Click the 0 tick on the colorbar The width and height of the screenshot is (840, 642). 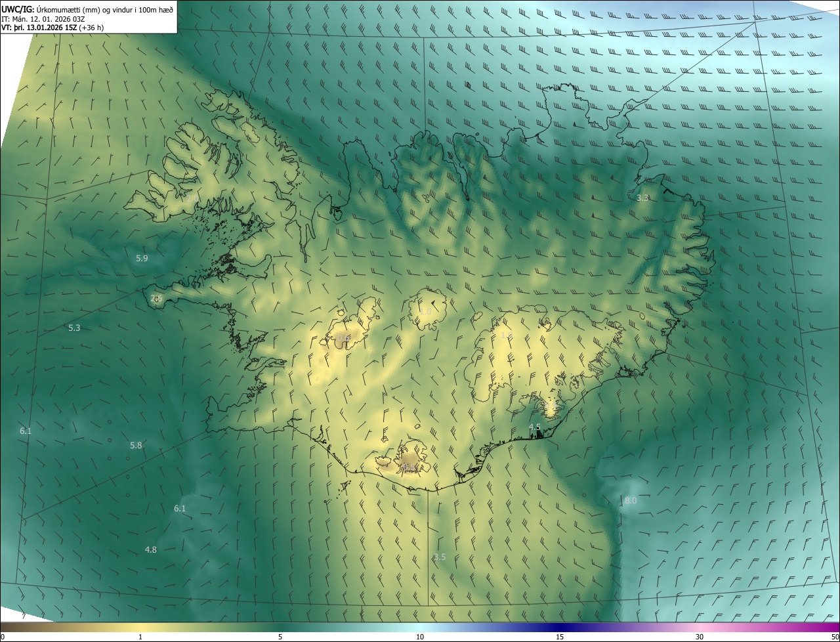(x=2, y=637)
